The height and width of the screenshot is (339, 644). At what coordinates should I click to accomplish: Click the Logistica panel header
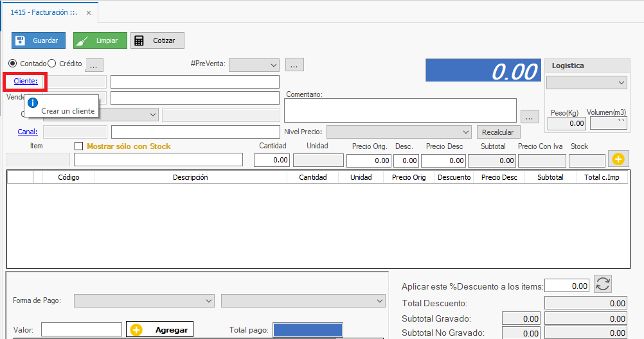pos(587,65)
